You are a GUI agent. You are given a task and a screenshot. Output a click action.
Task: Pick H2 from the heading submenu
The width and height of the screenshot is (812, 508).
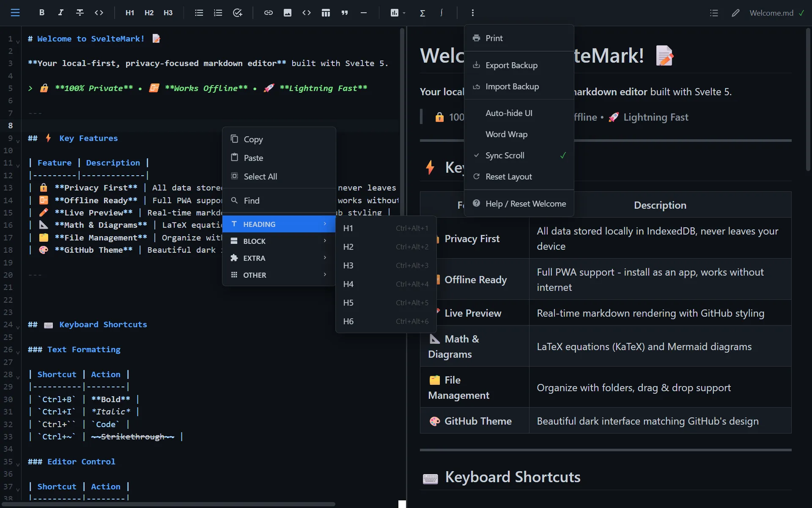coord(386,247)
